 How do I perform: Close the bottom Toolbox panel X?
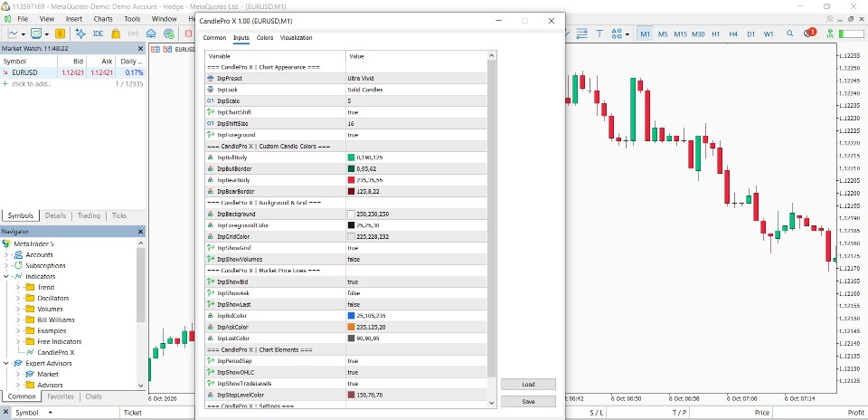(5, 413)
